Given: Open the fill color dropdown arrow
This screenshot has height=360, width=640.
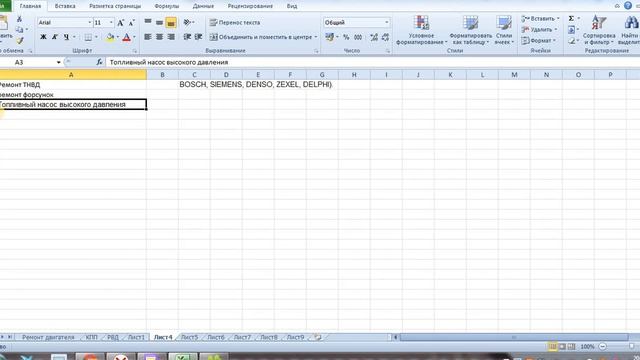Looking at the screenshot, I should point(118,38).
